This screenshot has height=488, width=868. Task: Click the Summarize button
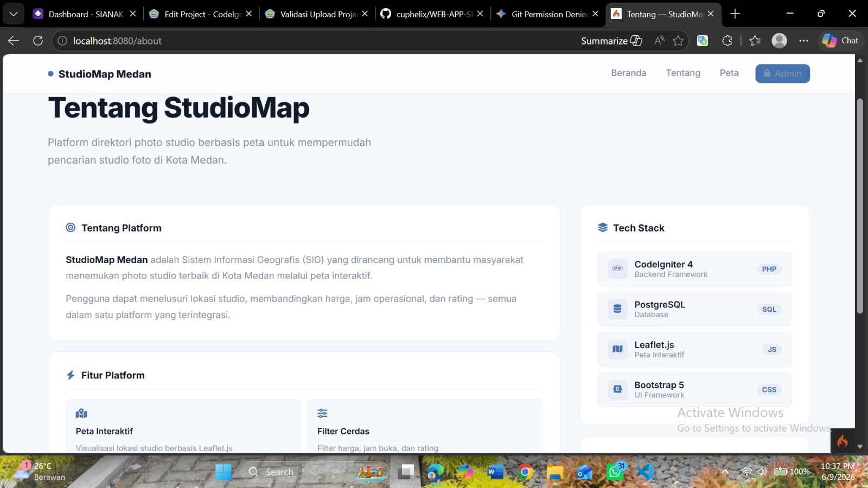(611, 41)
